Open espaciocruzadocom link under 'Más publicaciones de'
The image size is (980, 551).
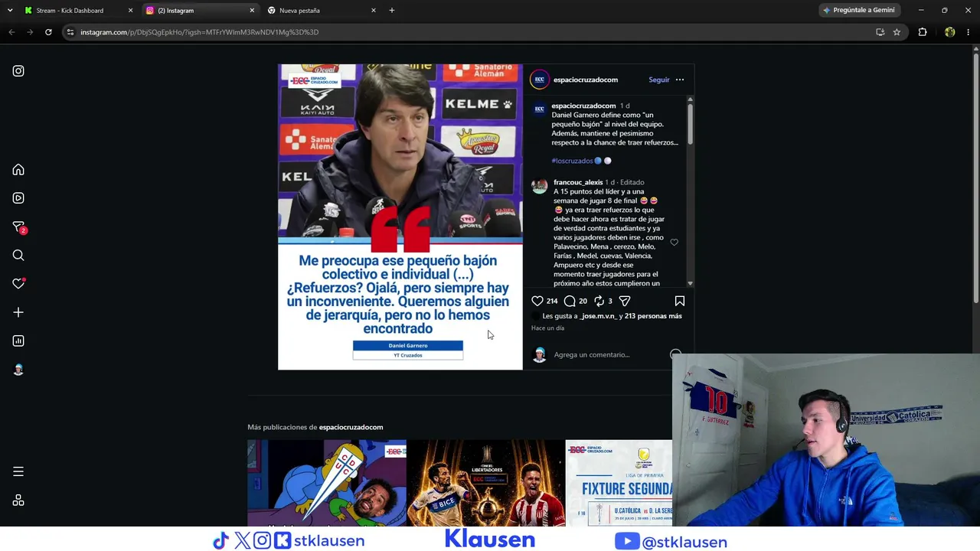351,427
